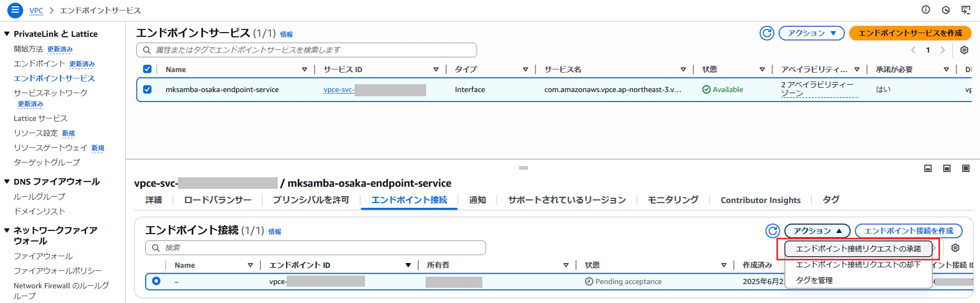
Task: Open 開始方法 in sidebar
Action: click(x=28, y=49)
